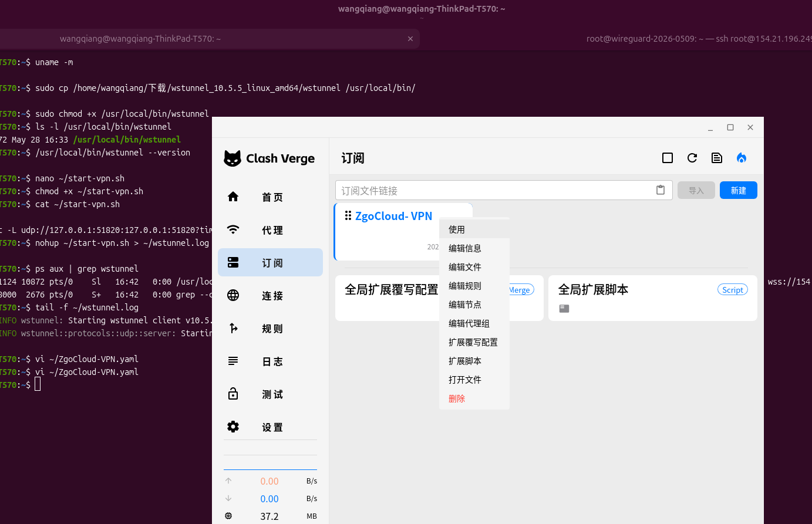Click the lock test icon
The image size is (812, 524).
(233, 394)
